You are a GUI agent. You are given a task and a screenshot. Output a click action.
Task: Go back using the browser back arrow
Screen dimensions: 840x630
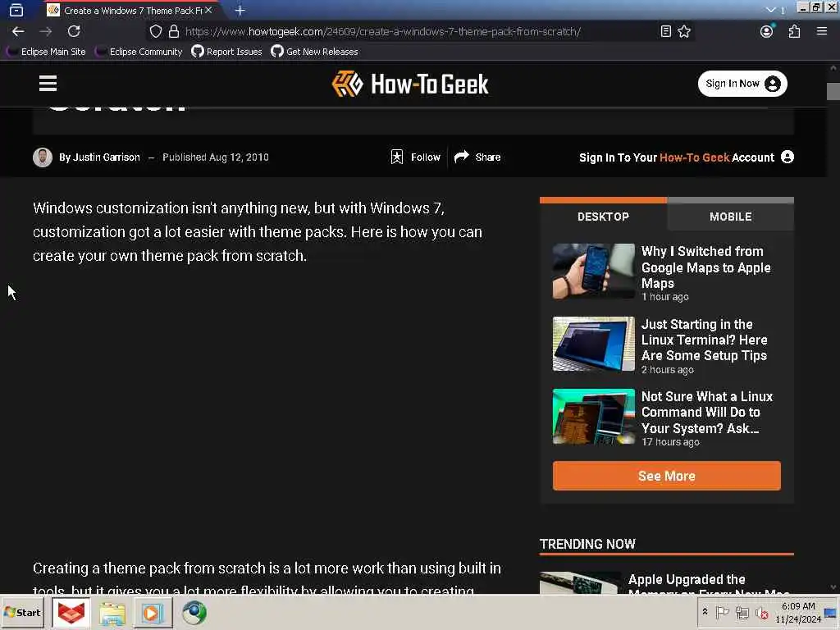click(18, 32)
